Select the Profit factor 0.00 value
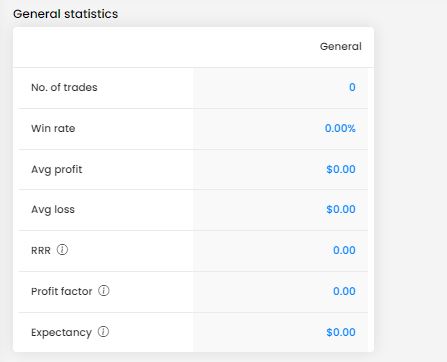 pyautogui.click(x=344, y=291)
